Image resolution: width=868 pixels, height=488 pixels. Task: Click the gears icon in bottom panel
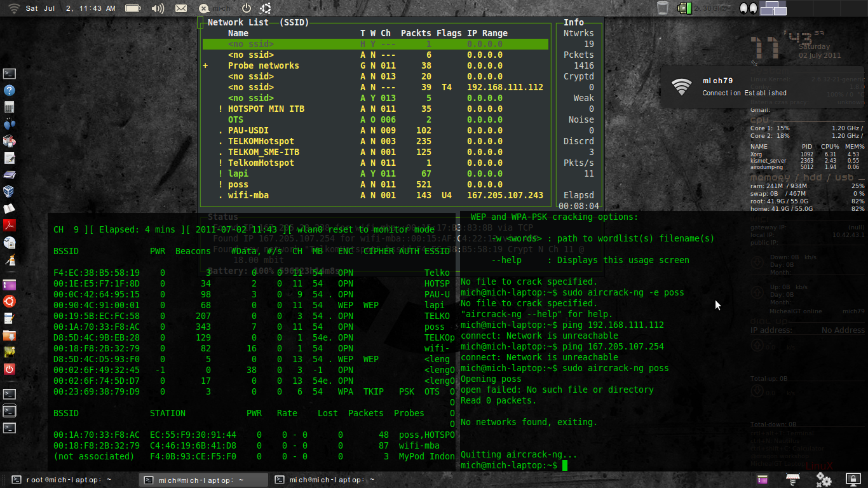point(824,480)
